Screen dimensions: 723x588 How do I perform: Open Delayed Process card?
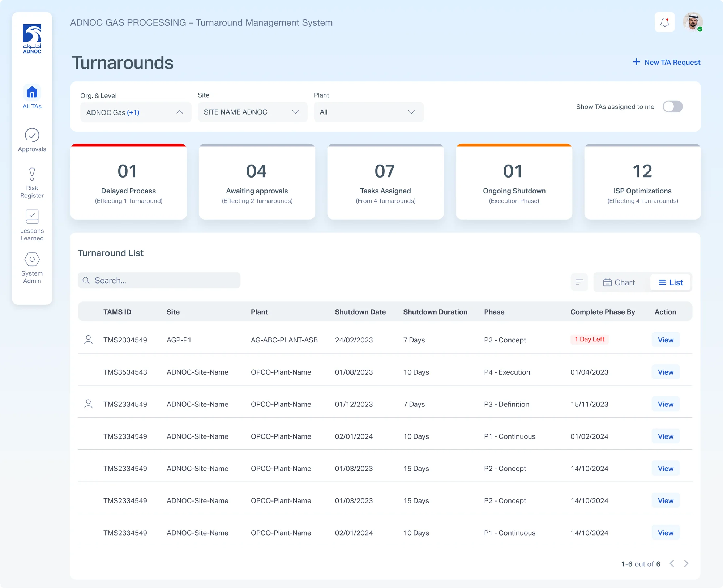(x=128, y=182)
